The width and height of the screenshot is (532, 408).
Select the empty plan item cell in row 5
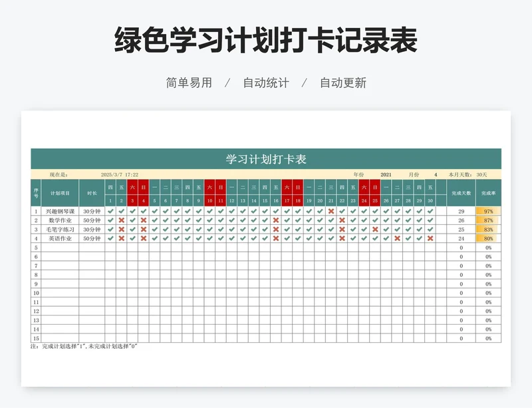pos(60,248)
